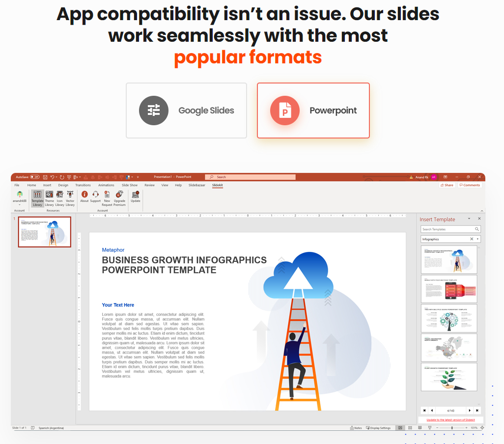
Task: Switch to the Insert ribbon tab
Action: 47,185
